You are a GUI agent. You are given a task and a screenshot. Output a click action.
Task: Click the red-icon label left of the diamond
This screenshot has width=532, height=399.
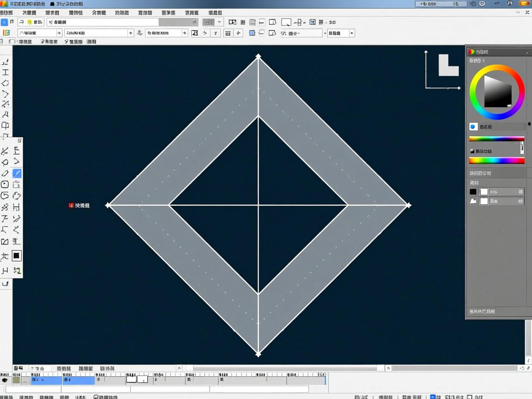[79, 206]
